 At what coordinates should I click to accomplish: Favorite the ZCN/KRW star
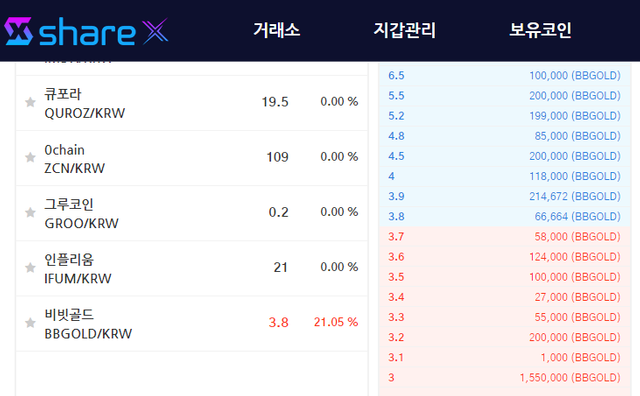click(30, 157)
